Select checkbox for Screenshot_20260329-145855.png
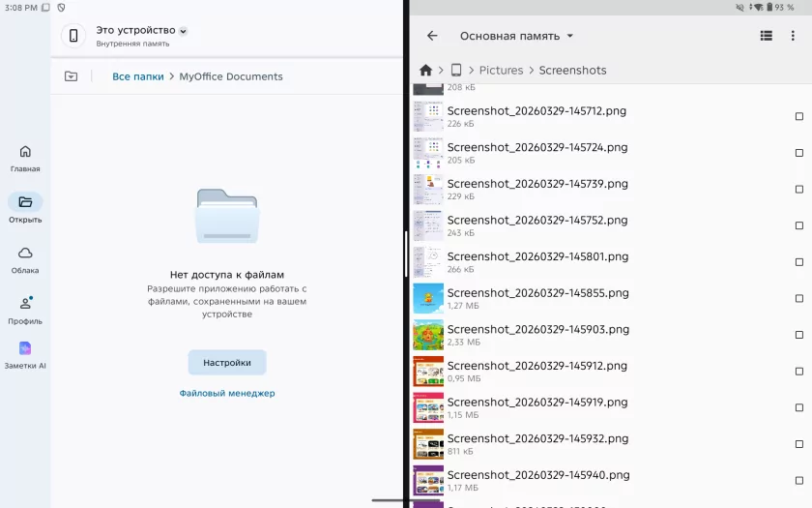The height and width of the screenshot is (508, 812). [798, 298]
